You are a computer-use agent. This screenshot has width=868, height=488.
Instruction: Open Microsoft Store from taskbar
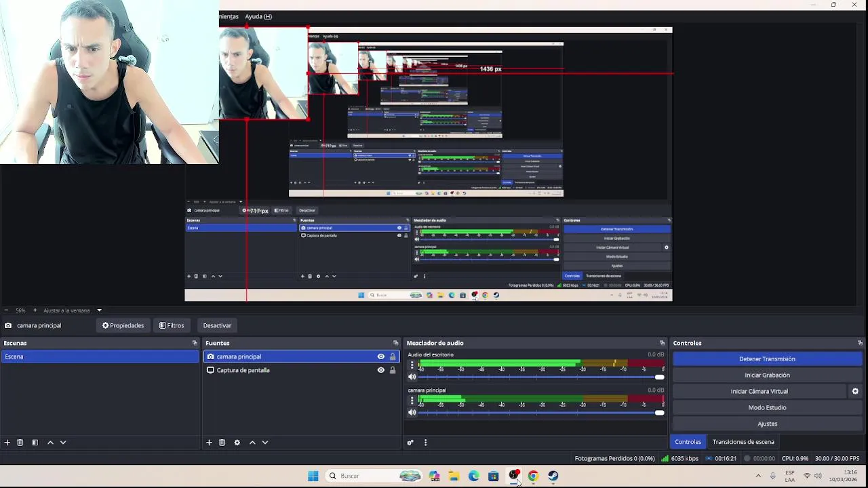(x=493, y=476)
